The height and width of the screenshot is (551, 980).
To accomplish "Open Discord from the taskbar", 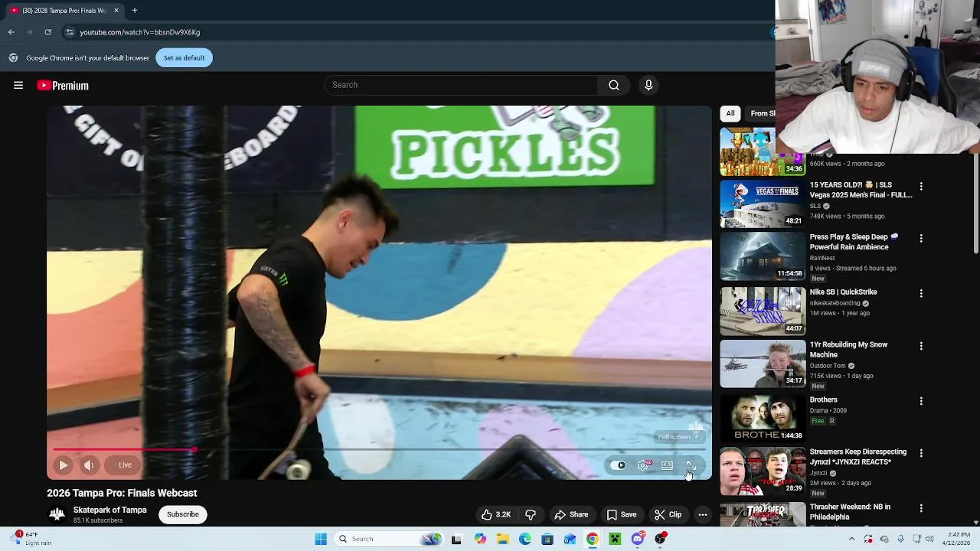I will 638,539.
